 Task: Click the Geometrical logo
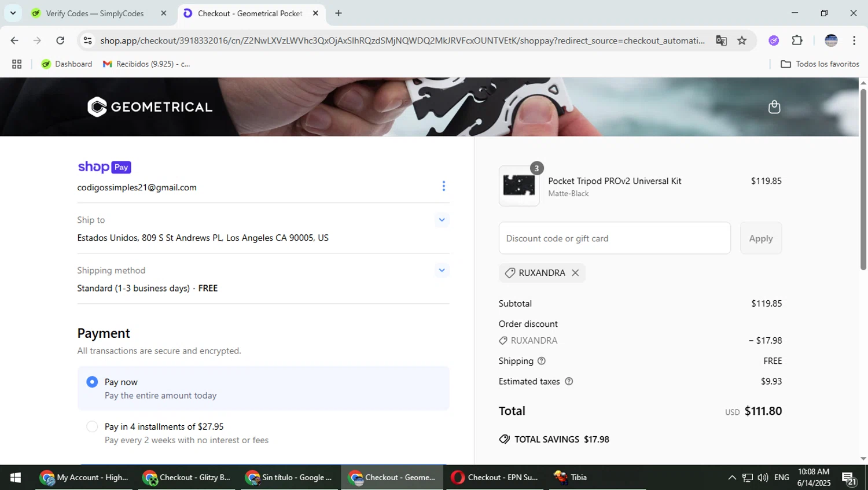150,107
